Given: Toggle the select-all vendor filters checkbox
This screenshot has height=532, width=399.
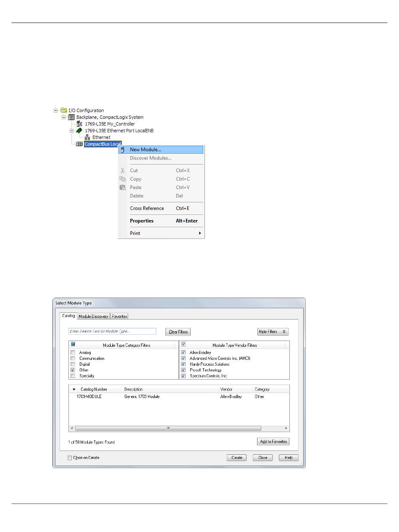Looking at the screenshot, I should 184,345.
